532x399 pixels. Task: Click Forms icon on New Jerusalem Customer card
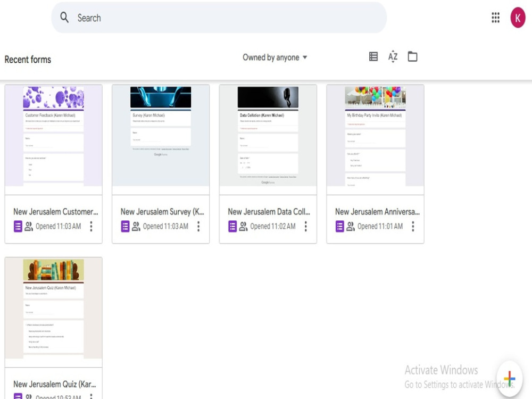(18, 226)
